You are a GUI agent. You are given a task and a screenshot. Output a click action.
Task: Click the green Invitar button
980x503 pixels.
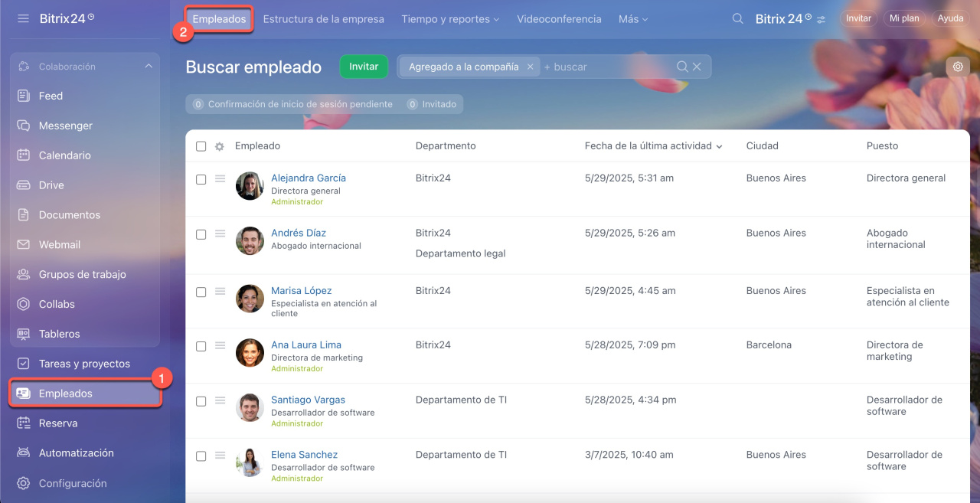pyautogui.click(x=364, y=67)
